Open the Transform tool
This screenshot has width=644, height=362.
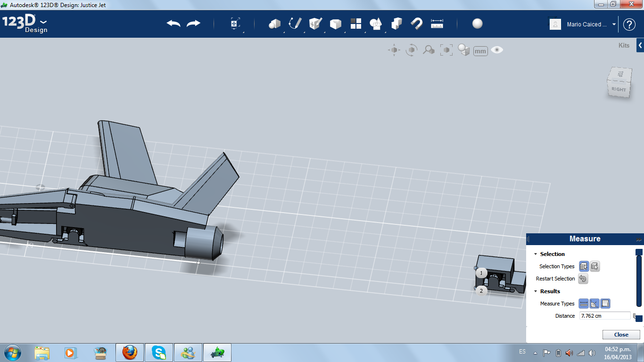tap(235, 24)
